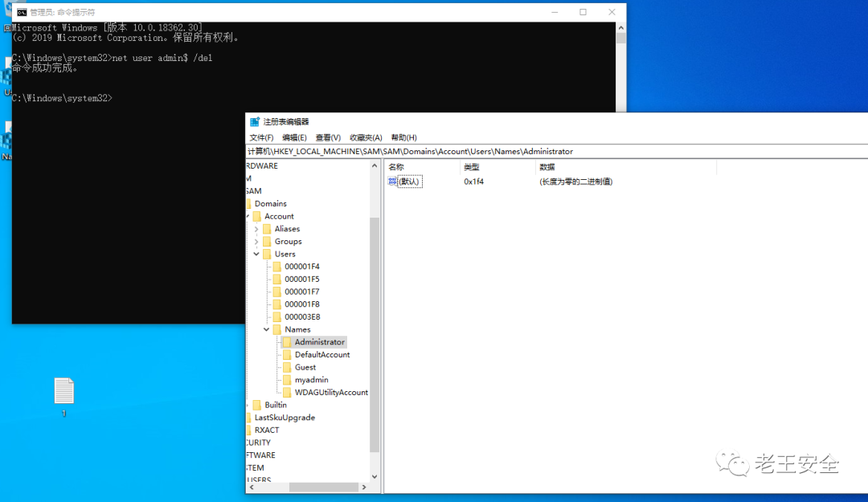This screenshot has height=502, width=868.
Task: Collapse the Names key
Action: point(266,329)
